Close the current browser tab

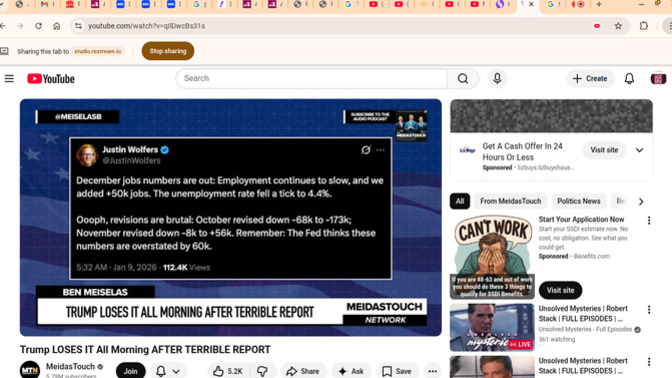(x=531, y=4)
